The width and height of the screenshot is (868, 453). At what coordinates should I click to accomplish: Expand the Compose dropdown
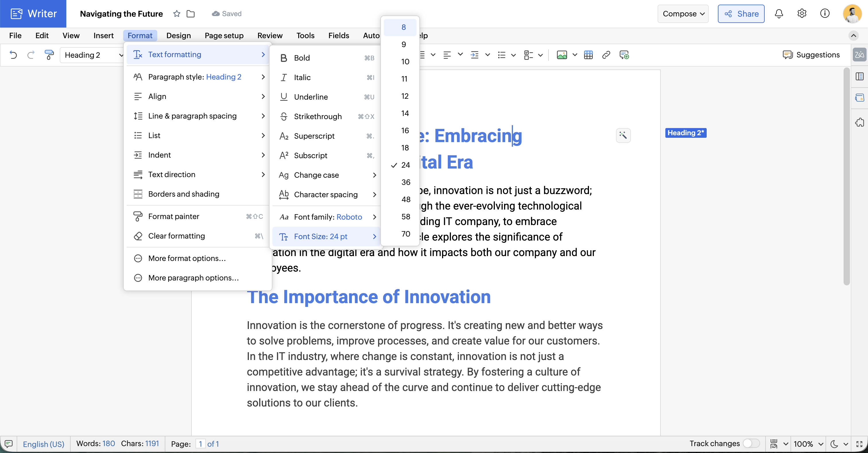[x=683, y=14]
